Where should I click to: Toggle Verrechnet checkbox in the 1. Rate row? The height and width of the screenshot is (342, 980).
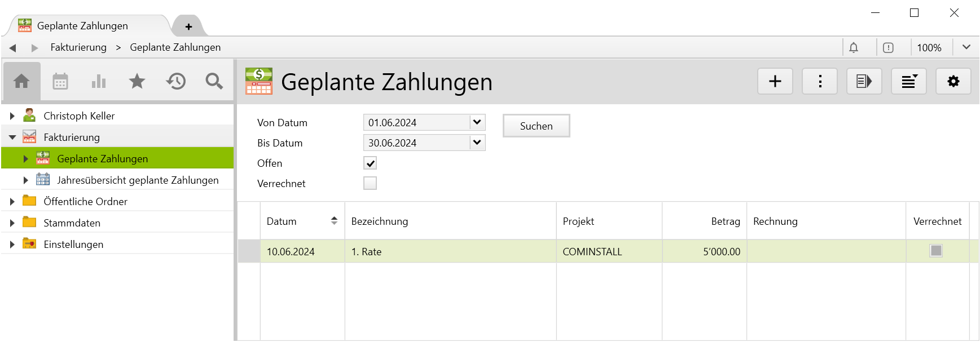click(x=936, y=251)
